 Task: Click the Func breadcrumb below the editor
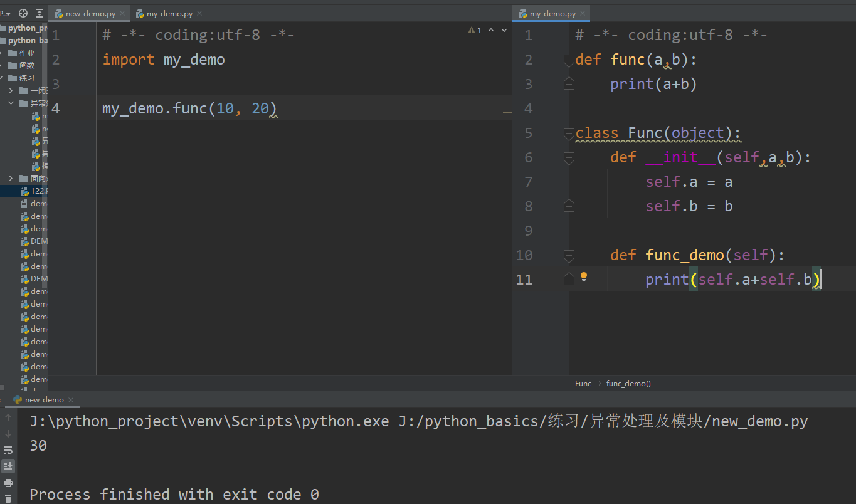click(583, 383)
